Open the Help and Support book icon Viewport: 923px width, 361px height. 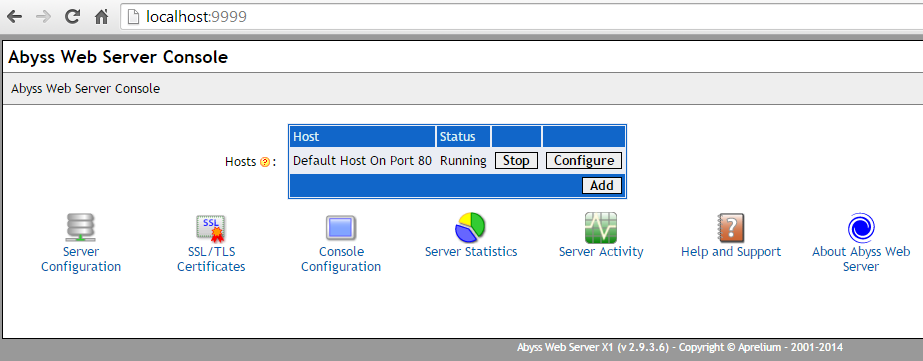point(731,228)
